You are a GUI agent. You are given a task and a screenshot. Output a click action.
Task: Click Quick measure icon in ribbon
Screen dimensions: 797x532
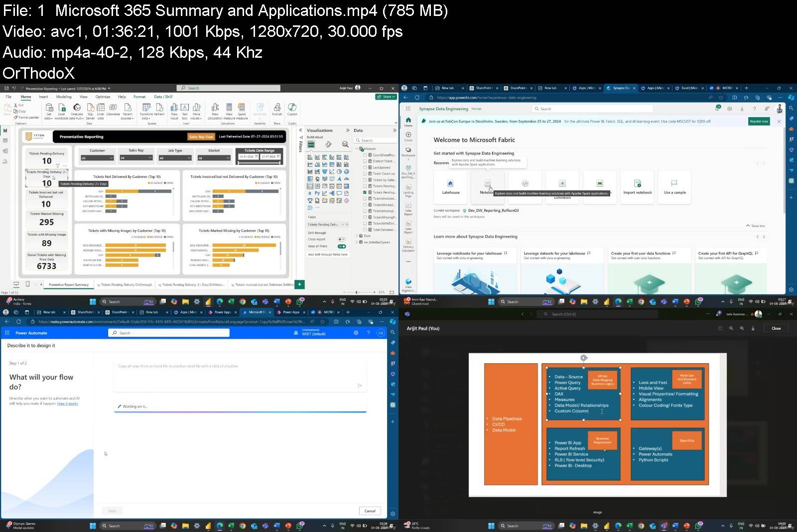pos(242,108)
